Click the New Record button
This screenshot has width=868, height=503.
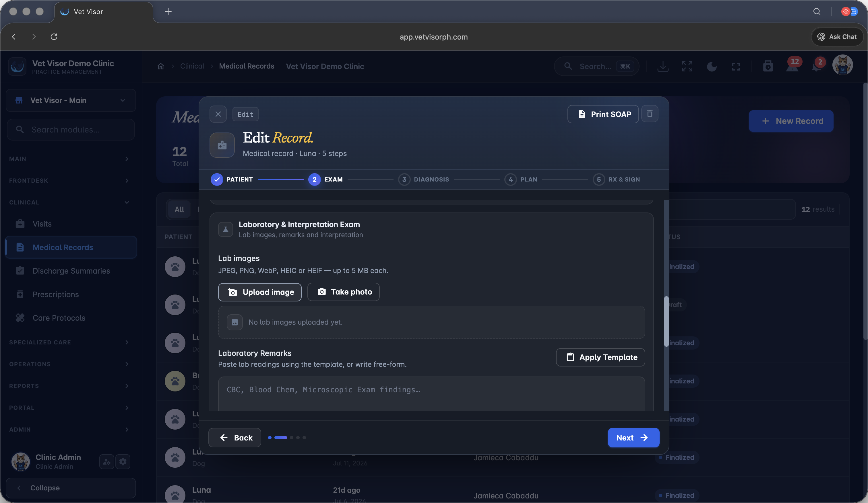point(791,121)
